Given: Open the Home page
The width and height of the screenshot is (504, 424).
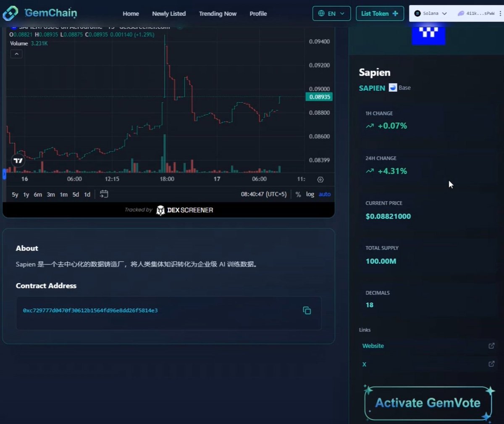Looking at the screenshot, I should (x=131, y=14).
